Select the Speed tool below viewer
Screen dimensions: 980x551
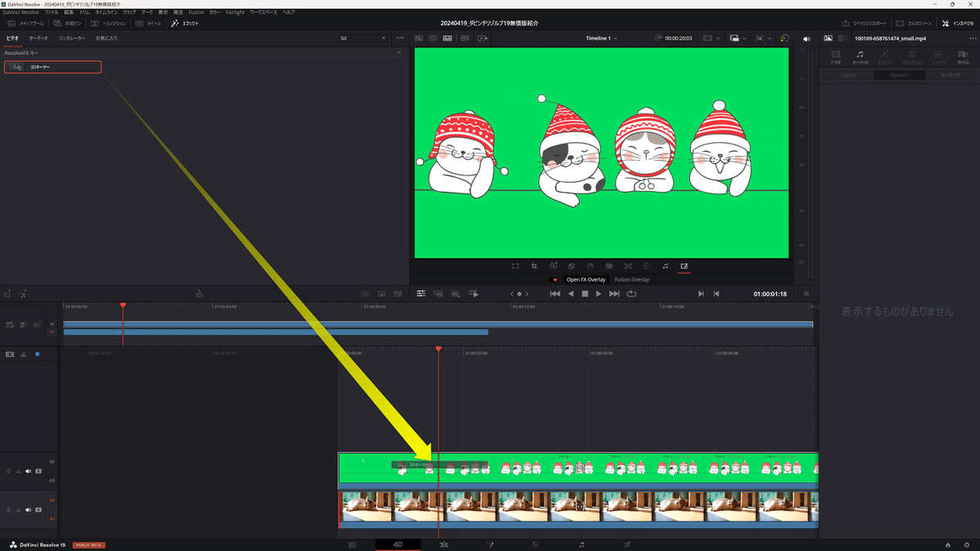point(590,266)
